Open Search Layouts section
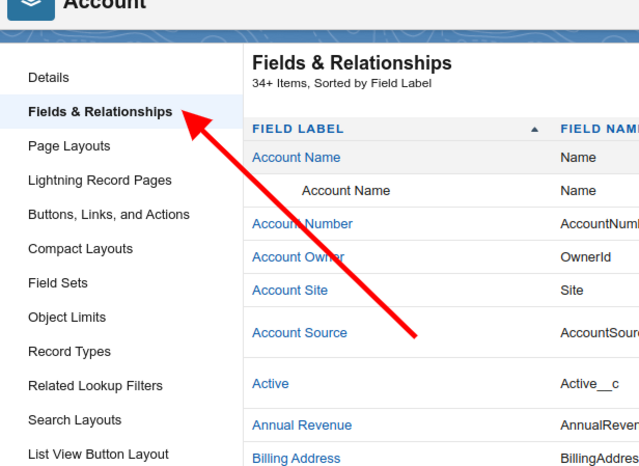 (75, 420)
